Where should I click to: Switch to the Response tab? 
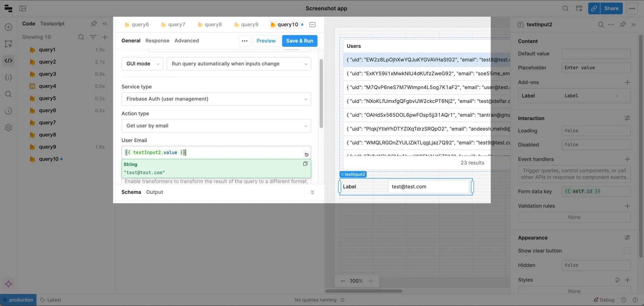pyautogui.click(x=157, y=41)
